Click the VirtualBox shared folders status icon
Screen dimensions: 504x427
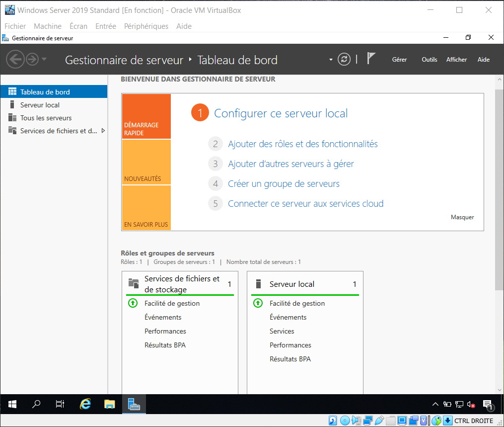point(390,420)
